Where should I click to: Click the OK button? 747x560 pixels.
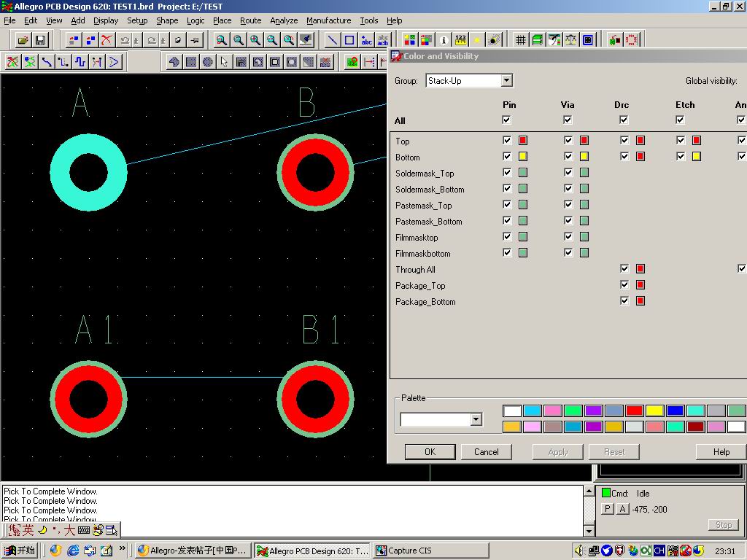click(x=430, y=452)
